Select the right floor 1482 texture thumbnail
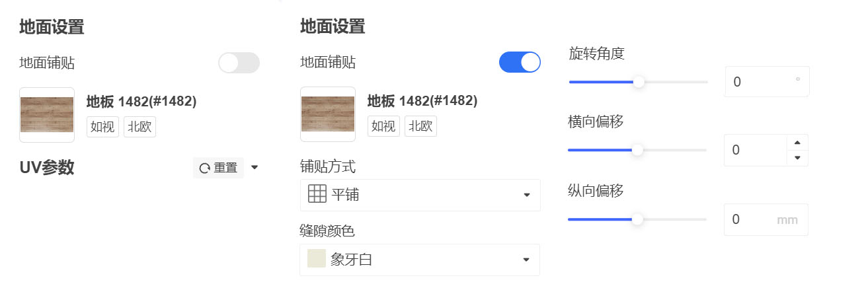The image size is (868, 290). (328, 114)
